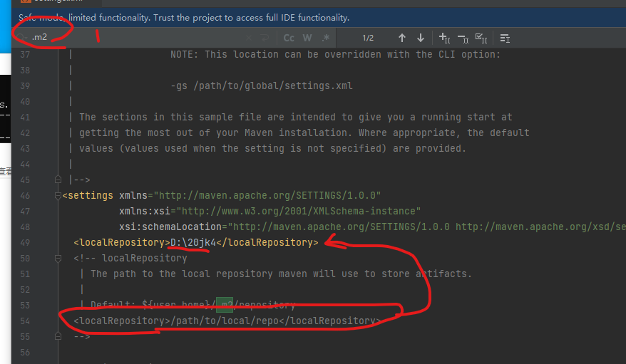The height and width of the screenshot is (364, 626).
Task: Click the 1/2 match counter
Action: [368, 38]
